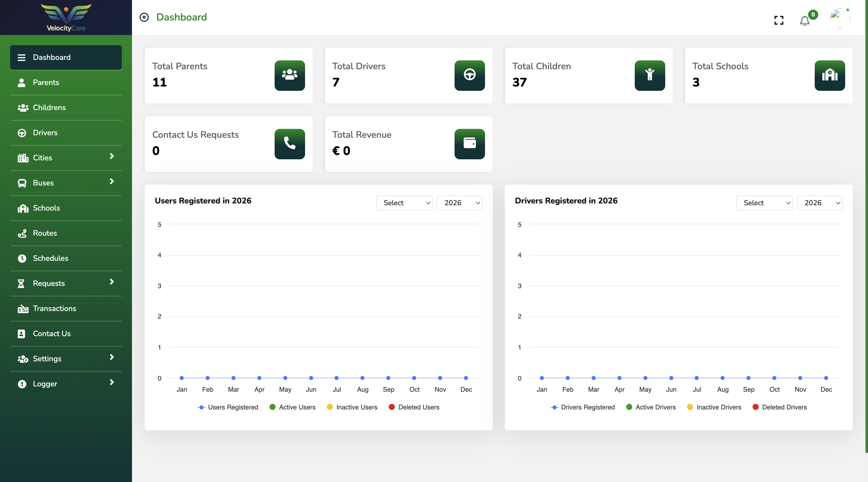Toggle fullscreen mode in the top bar
Image resolution: width=868 pixels, height=482 pixels.
coord(779,20)
